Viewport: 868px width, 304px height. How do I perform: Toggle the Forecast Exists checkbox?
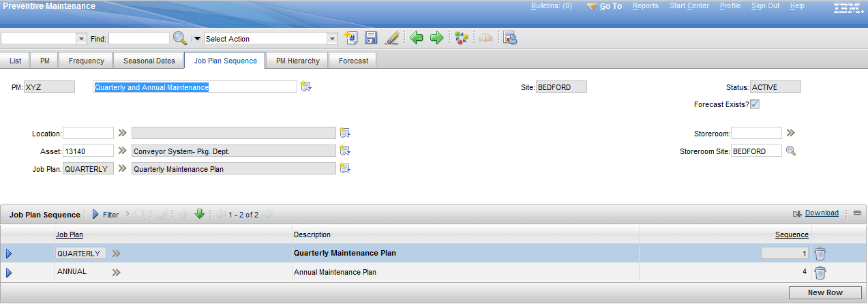point(755,104)
